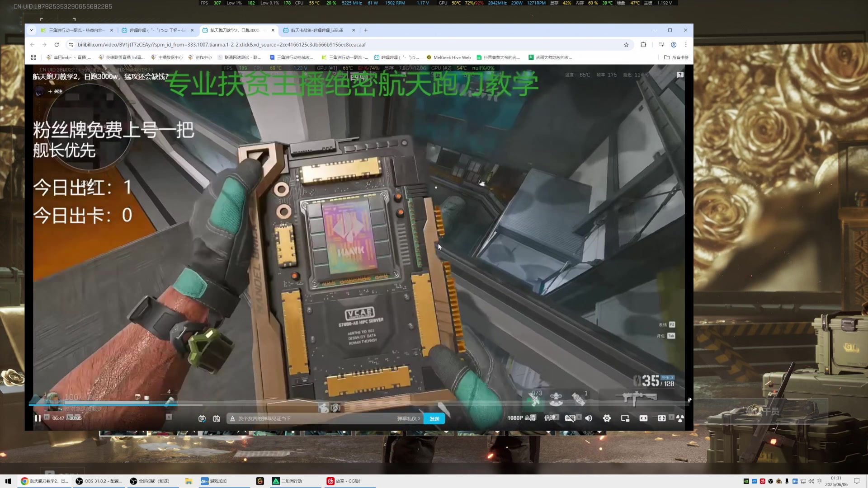Open the 创作中心 bookmark
Screen dimensions: 868x488
pos(200,57)
